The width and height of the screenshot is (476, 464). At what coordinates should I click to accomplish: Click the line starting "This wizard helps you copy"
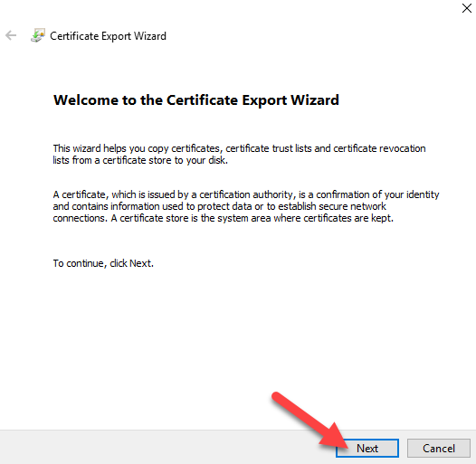click(x=239, y=148)
